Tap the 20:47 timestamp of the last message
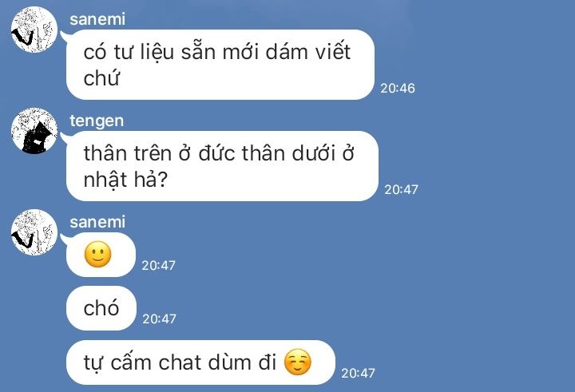The height and width of the screenshot is (392, 575). [x=358, y=374]
